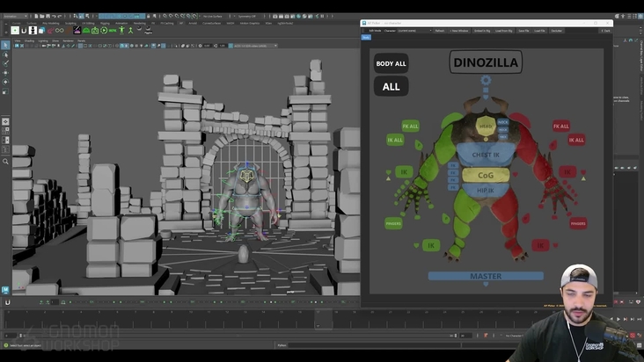Click the white square shelf icon
This screenshot has width=644, height=362.
pos(15,31)
